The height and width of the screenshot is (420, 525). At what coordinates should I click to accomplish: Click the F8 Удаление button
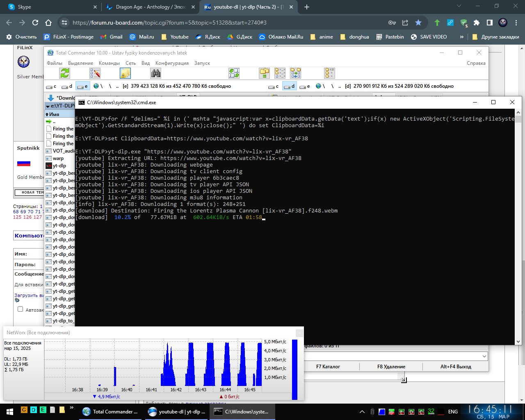[391, 367]
